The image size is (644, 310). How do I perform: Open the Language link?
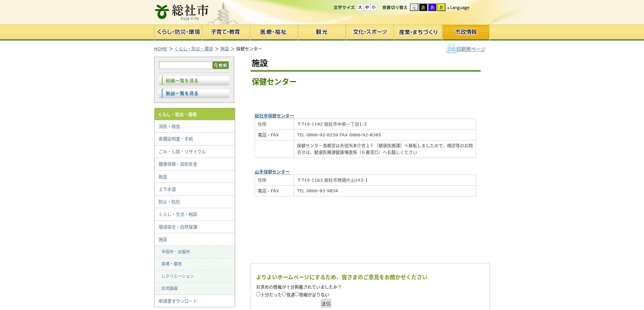click(459, 8)
